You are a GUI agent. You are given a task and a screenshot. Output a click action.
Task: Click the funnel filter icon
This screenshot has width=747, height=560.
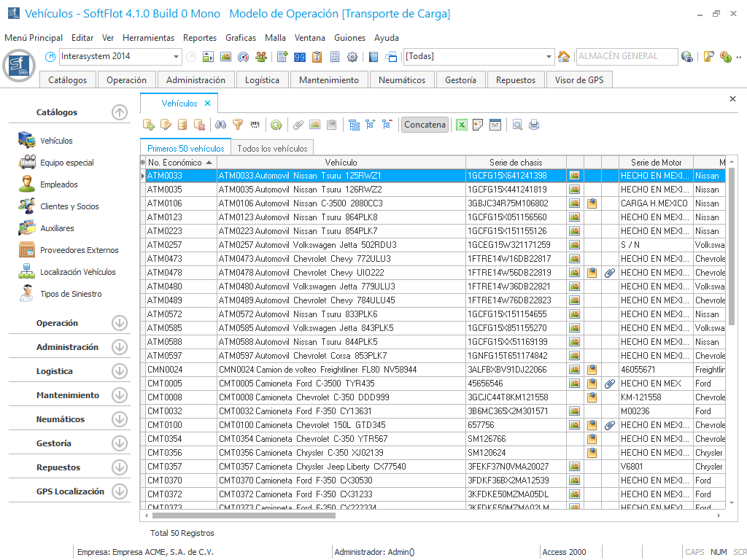click(238, 125)
